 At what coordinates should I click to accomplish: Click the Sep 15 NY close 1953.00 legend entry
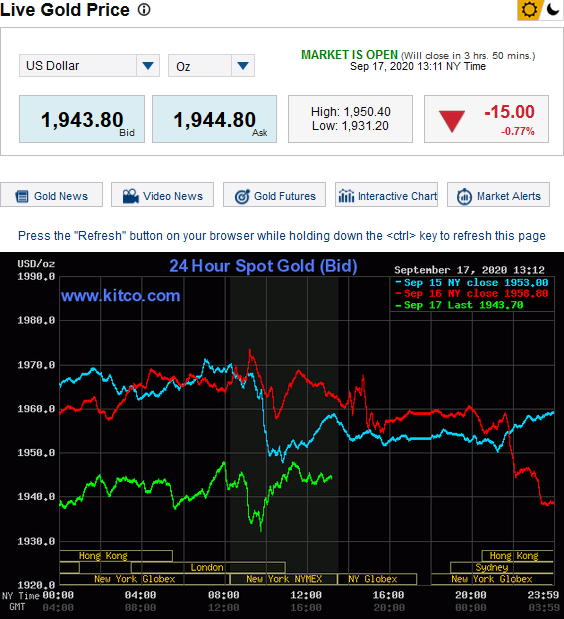[x=472, y=283]
